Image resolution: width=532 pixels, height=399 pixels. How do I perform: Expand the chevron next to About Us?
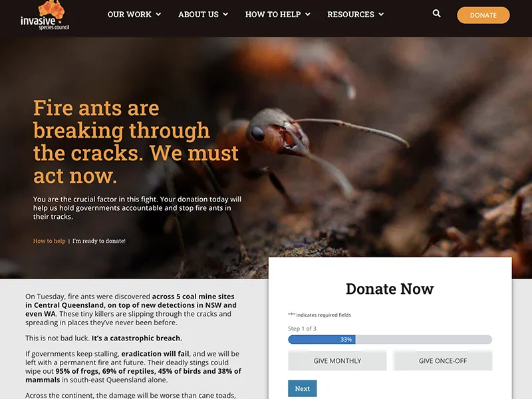tap(225, 14)
